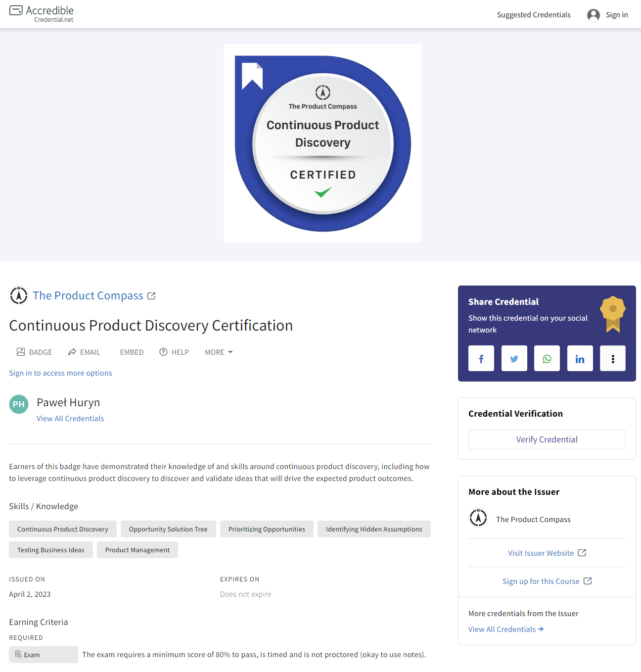
Task: Click Visit Issuer Website link
Action: (541, 553)
